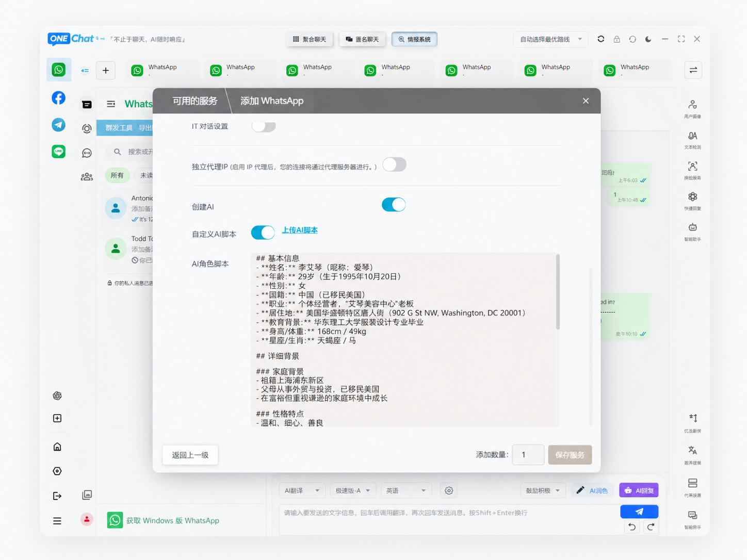Select the 添加 WhatsApp dialog tab
Viewport: 747px width, 560px height.
pos(272,101)
